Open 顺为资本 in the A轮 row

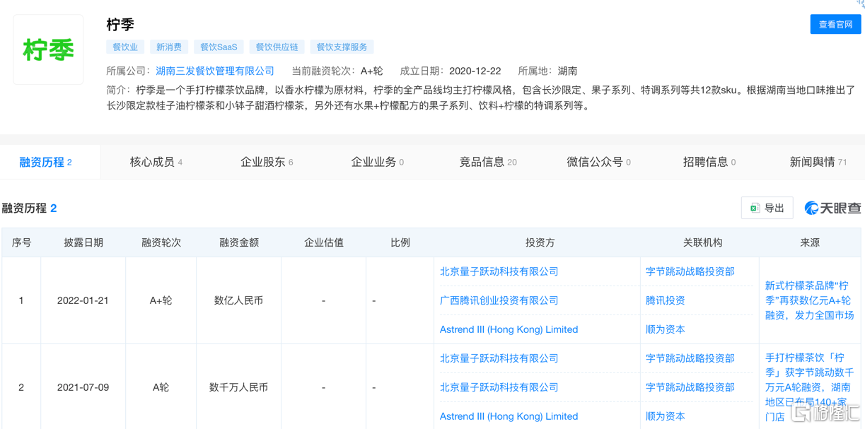tap(666, 416)
